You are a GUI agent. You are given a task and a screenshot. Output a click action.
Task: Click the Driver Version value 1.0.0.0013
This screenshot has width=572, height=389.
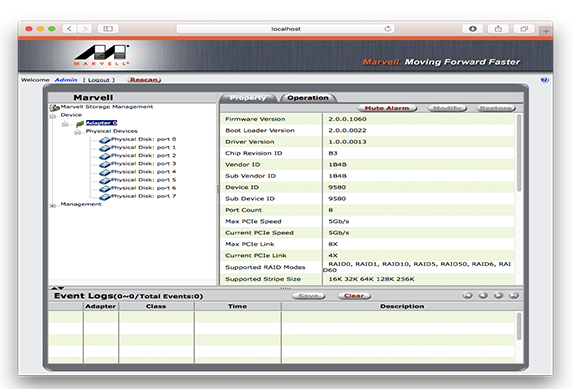point(347,142)
